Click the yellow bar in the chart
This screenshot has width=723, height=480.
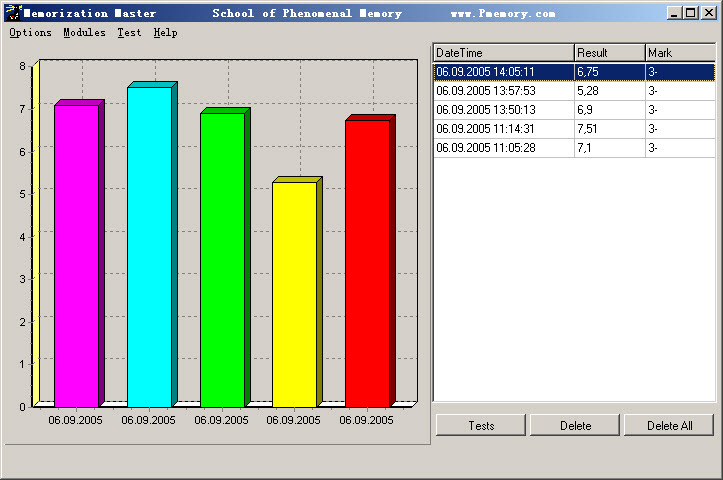click(x=295, y=294)
